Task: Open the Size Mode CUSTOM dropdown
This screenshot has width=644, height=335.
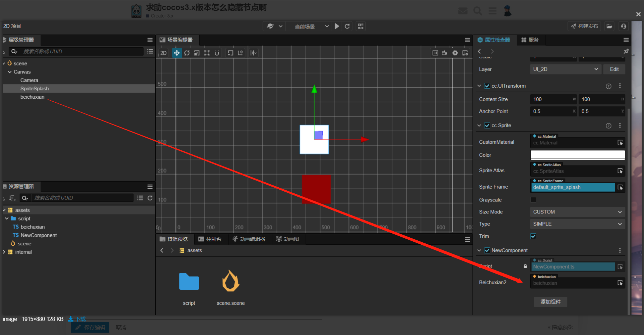Action: [578, 212]
